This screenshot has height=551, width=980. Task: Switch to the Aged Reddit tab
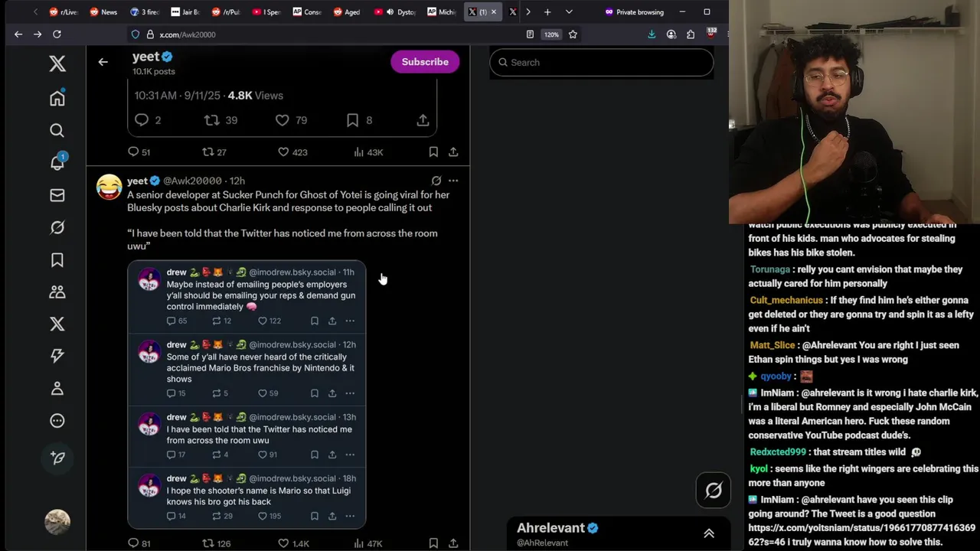pos(348,11)
